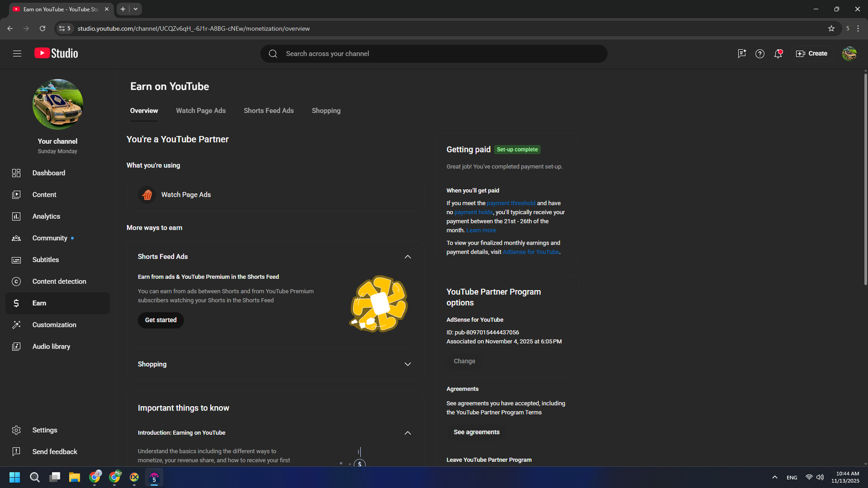Viewport: 868px width, 488px height.
Task: Click the See agreements button
Action: [476, 432]
